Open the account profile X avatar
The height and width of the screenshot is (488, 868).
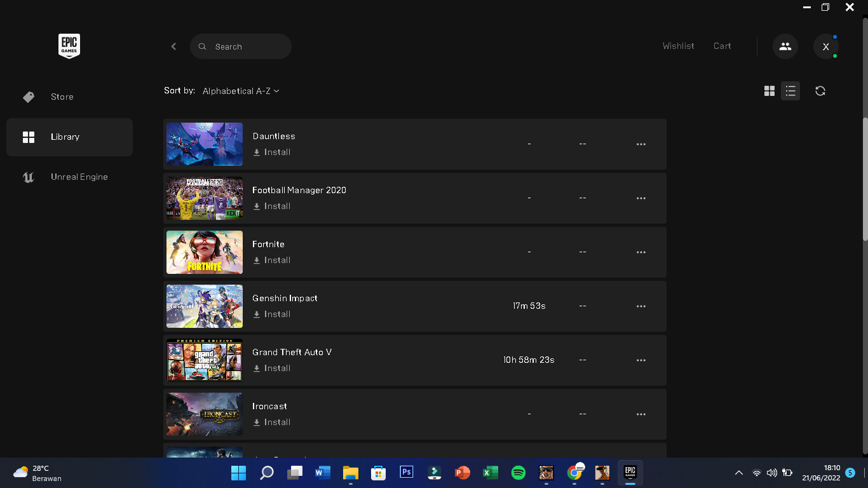pos(826,46)
